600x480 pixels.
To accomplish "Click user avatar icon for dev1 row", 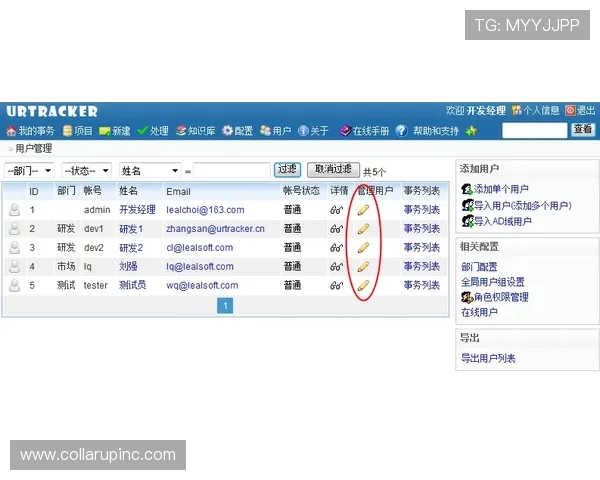I will coord(15,229).
